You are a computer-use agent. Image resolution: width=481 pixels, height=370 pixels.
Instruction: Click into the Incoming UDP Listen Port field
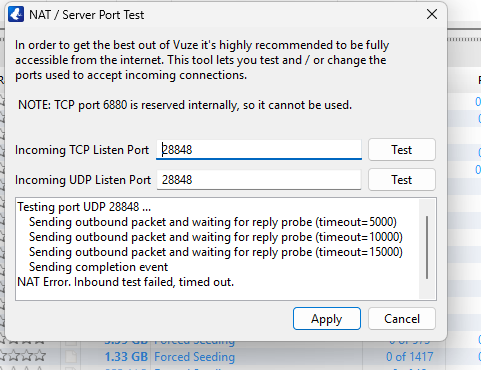pyautogui.click(x=259, y=180)
